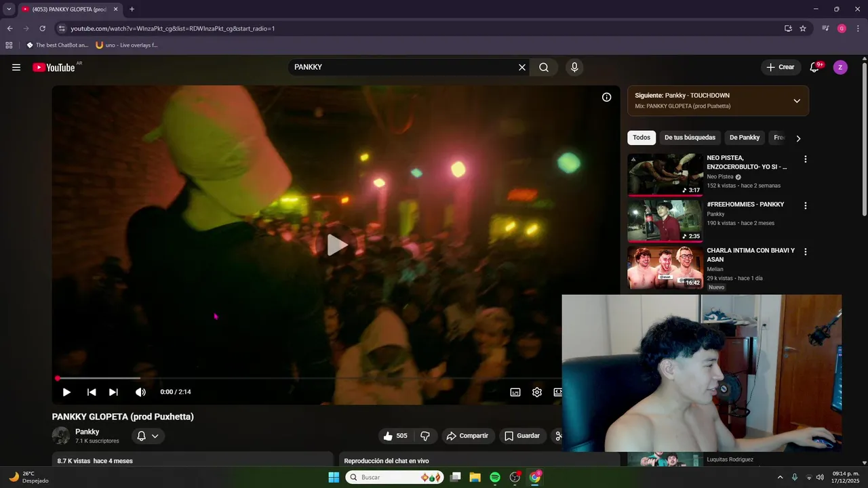Install app icon in address bar
The height and width of the screenshot is (488, 868).
pyautogui.click(x=788, y=28)
